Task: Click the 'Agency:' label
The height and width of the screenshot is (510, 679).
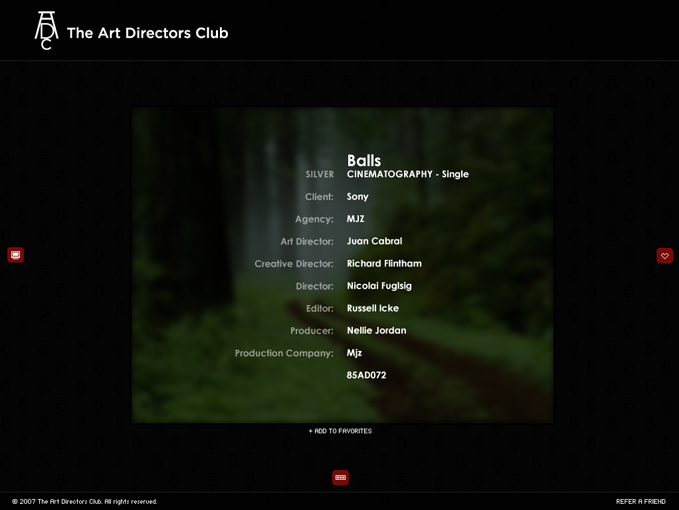Action: click(x=314, y=219)
